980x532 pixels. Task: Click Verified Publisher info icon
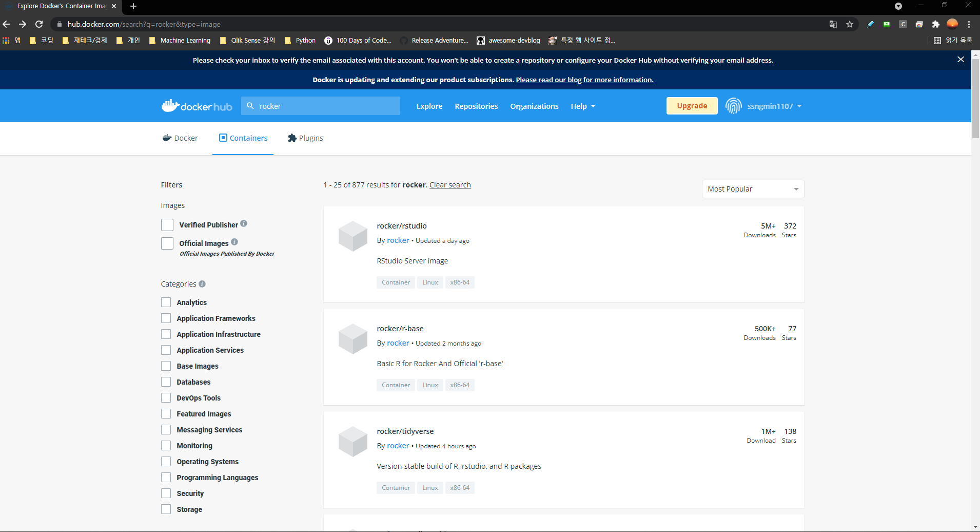coord(244,223)
